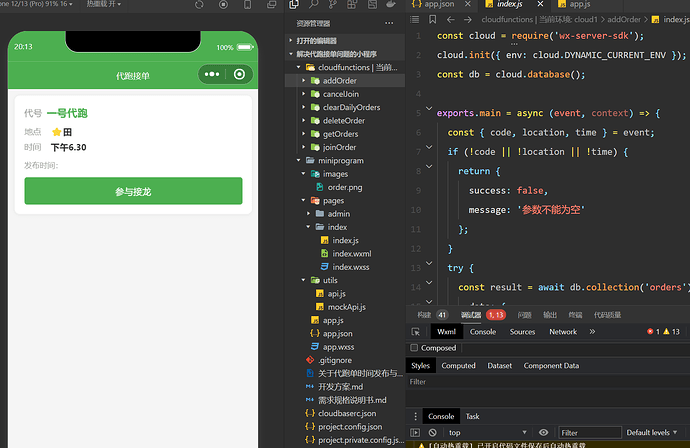Open the Extensions blocks icon
The image size is (690, 448).
[352, 4]
